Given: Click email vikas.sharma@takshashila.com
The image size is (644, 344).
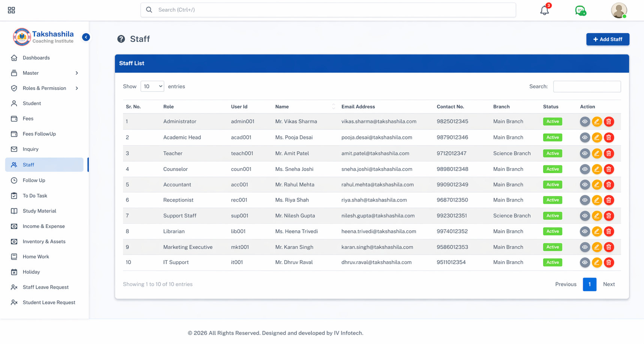Looking at the screenshot, I should [x=379, y=122].
